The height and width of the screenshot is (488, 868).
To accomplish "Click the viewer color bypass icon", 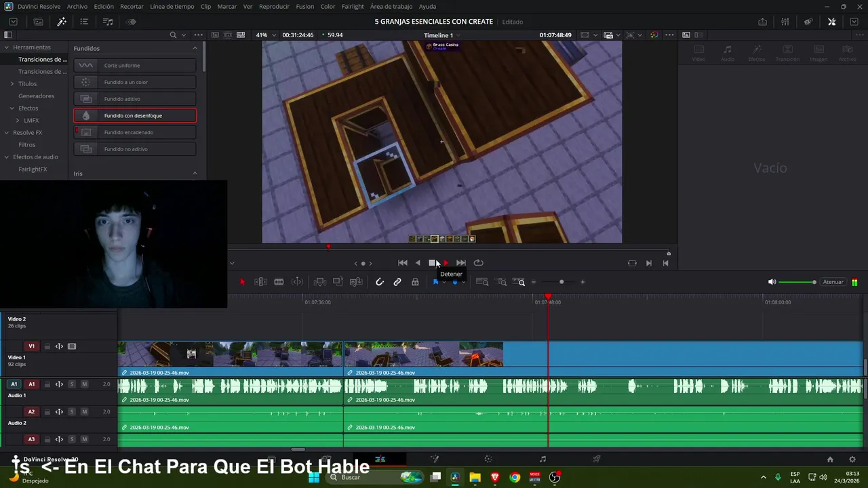I will (654, 35).
